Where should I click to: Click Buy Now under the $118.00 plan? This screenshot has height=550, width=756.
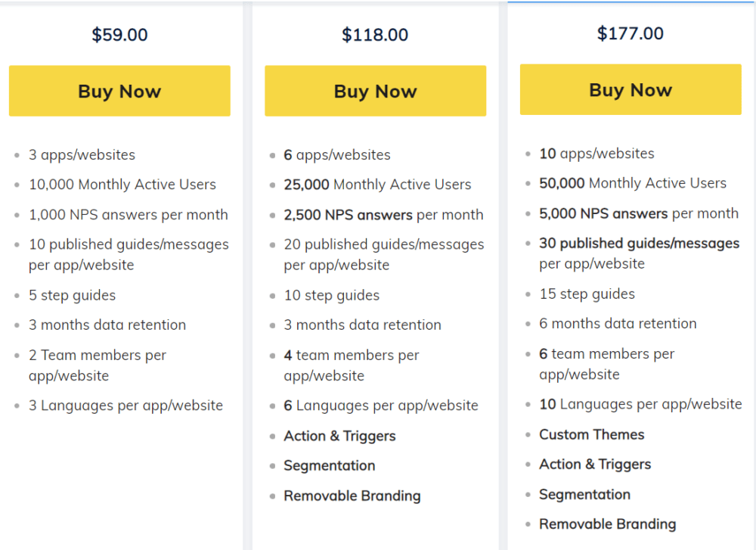[x=375, y=91]
